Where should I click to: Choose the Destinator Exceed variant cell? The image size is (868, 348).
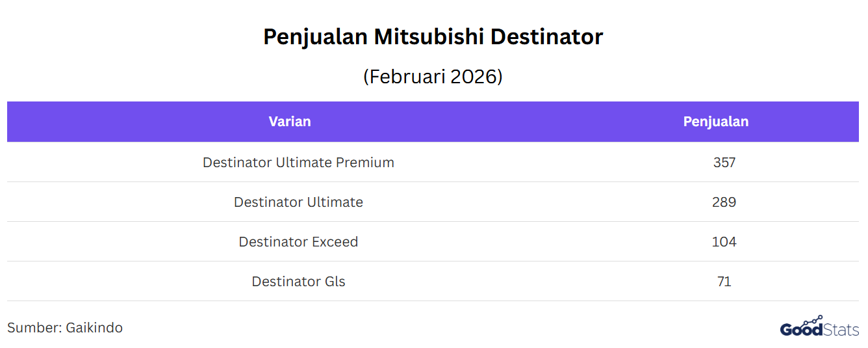point(298,241)
